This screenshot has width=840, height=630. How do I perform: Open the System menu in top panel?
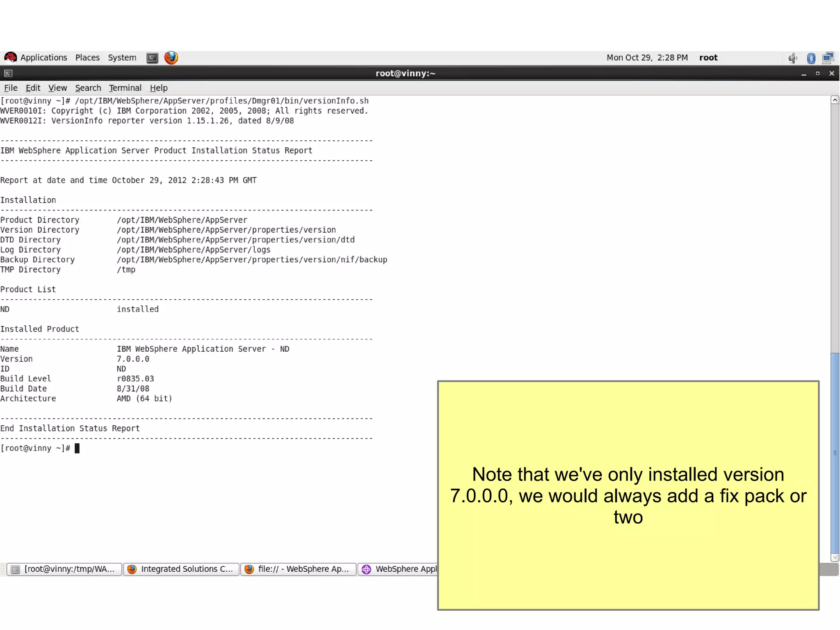(x=122, y=57)
